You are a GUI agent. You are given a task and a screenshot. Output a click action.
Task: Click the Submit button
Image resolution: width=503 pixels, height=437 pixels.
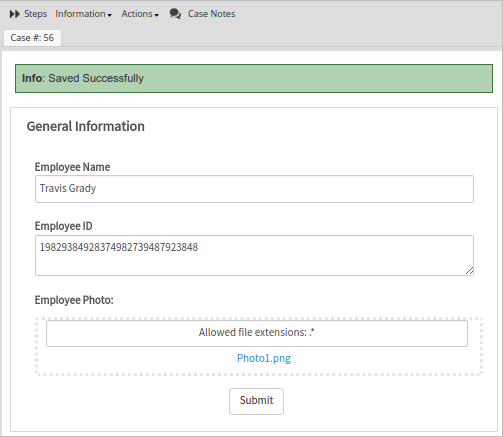pos(256,401)
